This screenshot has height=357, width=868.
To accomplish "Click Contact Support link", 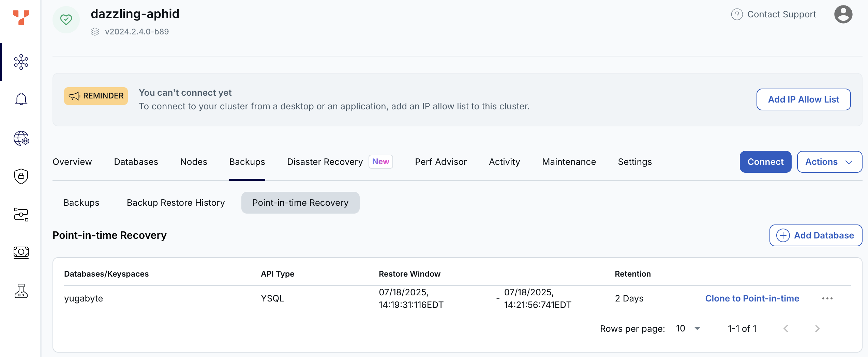I will point(773,14).
